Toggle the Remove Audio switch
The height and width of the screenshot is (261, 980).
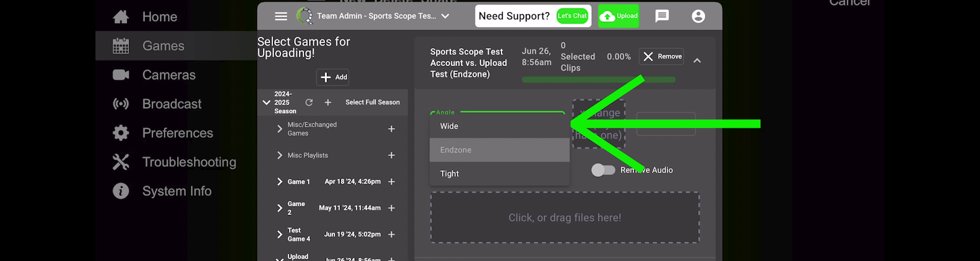tap(603, 170)
